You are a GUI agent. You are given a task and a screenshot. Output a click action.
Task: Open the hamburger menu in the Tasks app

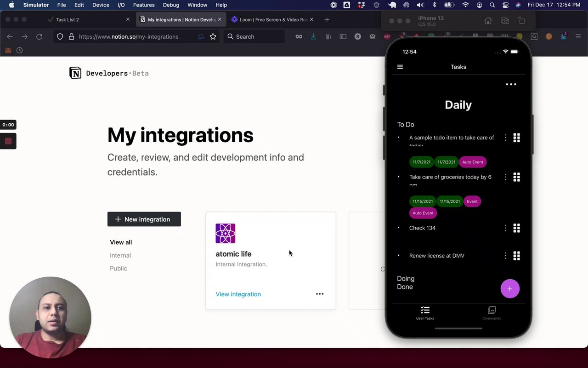pos(400,67)
